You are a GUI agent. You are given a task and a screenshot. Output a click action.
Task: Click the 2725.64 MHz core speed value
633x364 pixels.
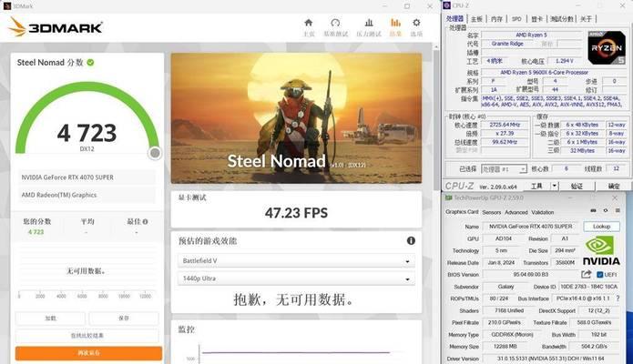pyautogui.click(x=505, y=125)
